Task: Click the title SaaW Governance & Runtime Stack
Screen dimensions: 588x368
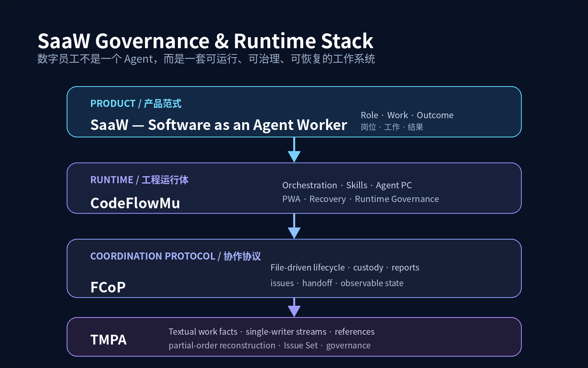Action: tap(205, 41)
